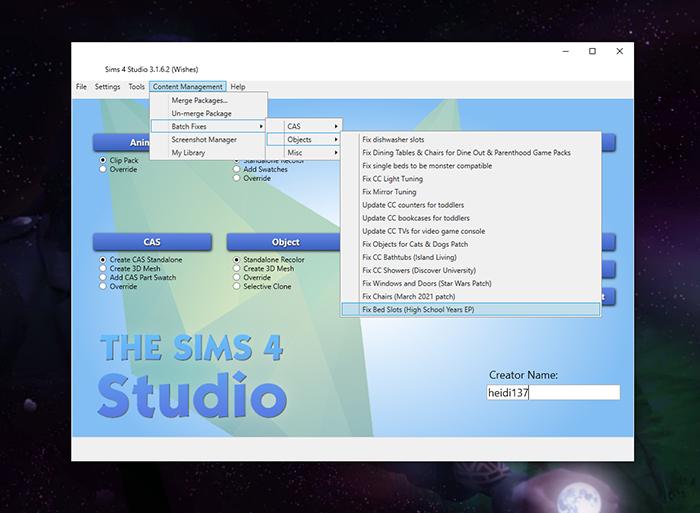Select Override under CAS
This screenshot has height=513, width=700.
[103, 286]
